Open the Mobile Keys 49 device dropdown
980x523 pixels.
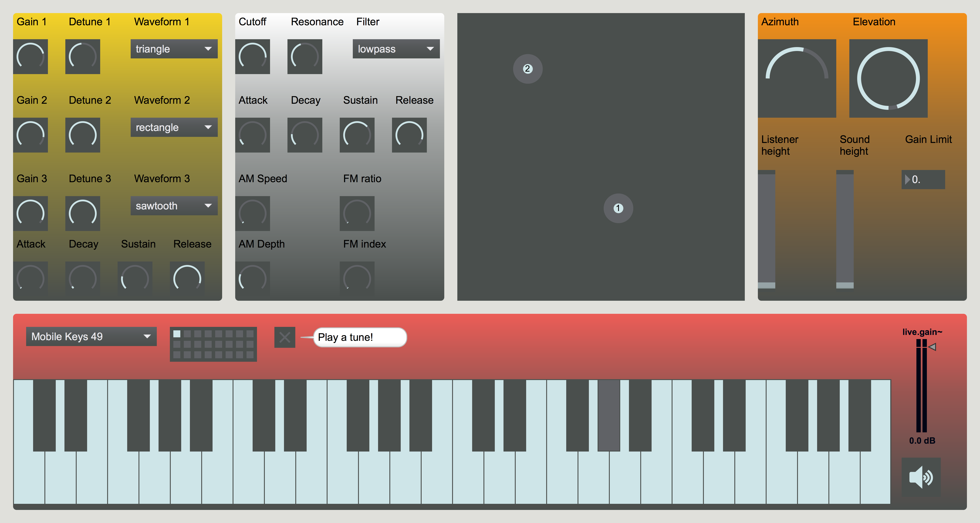point(91,336)
